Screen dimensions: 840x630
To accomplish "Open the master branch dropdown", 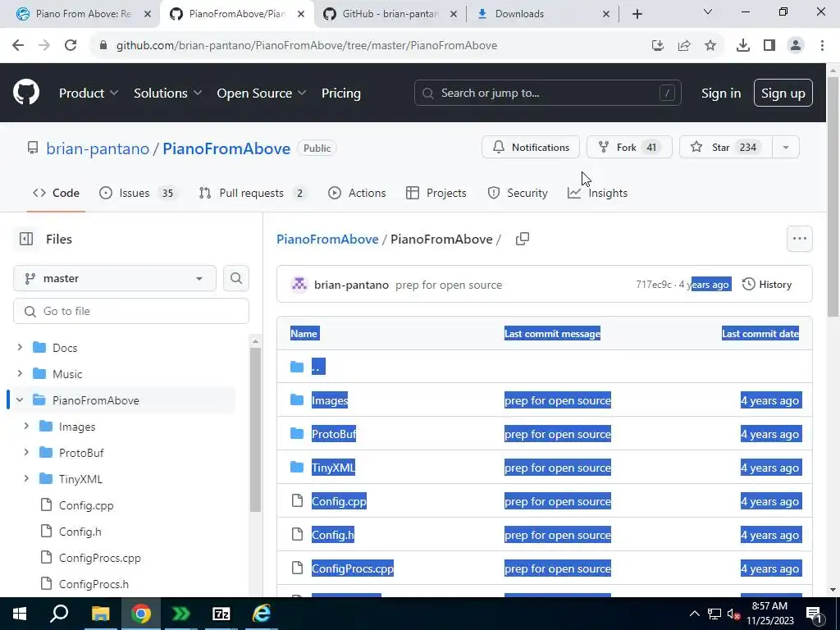I will coord(115,279).
